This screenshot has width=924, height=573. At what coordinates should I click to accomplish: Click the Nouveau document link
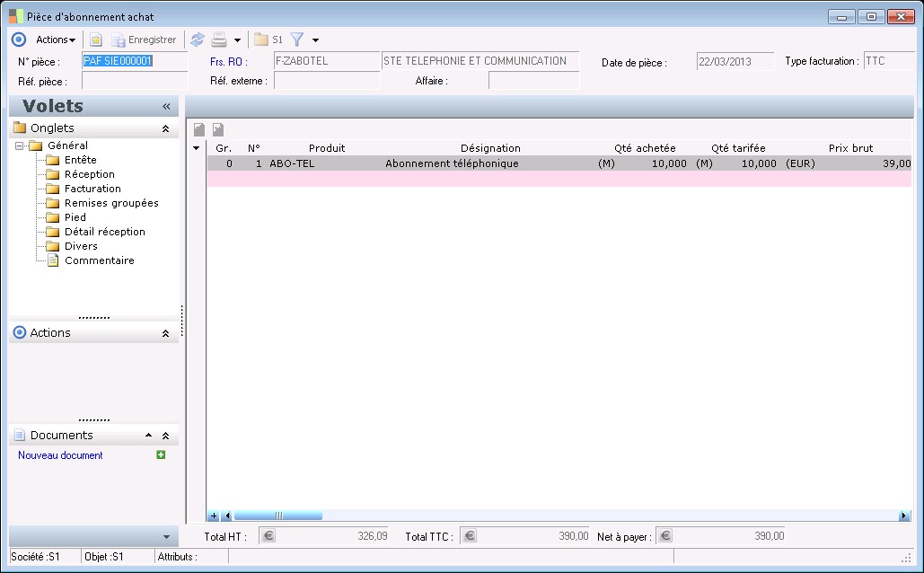[x=60, y=455]
